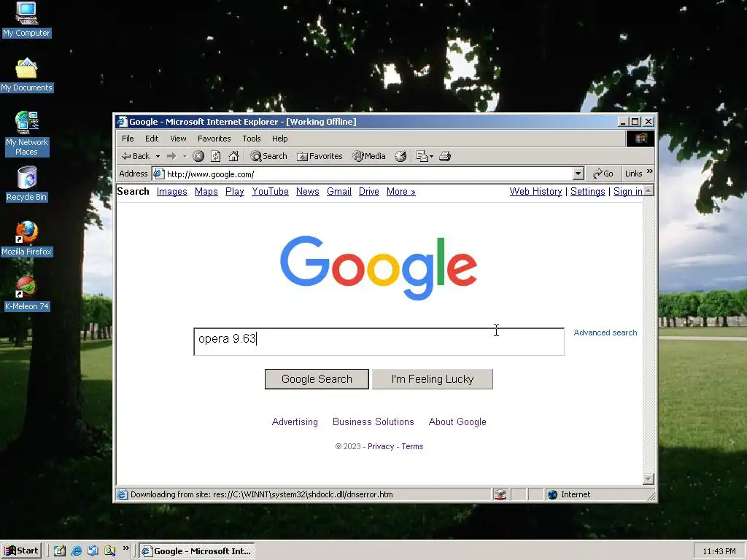Viewport: 747px width, 560px height.
Task: Go back using the Back toolbar button
Action: [x=135, y=156]
